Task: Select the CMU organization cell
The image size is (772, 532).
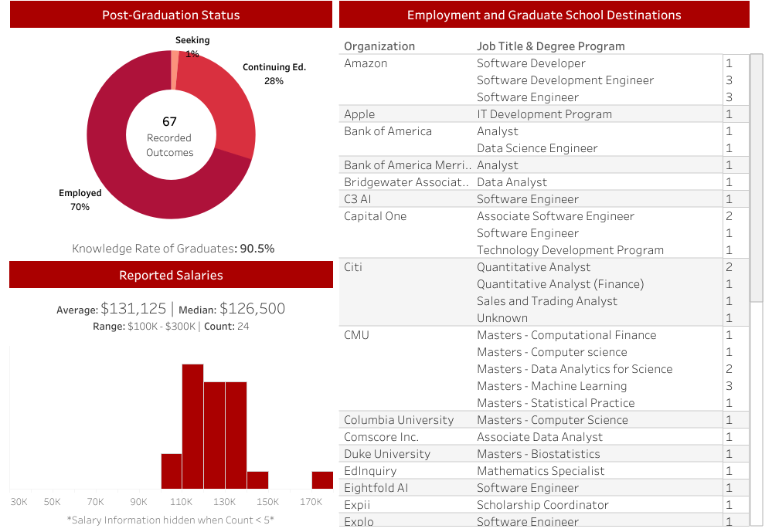Action: (356, 334)
